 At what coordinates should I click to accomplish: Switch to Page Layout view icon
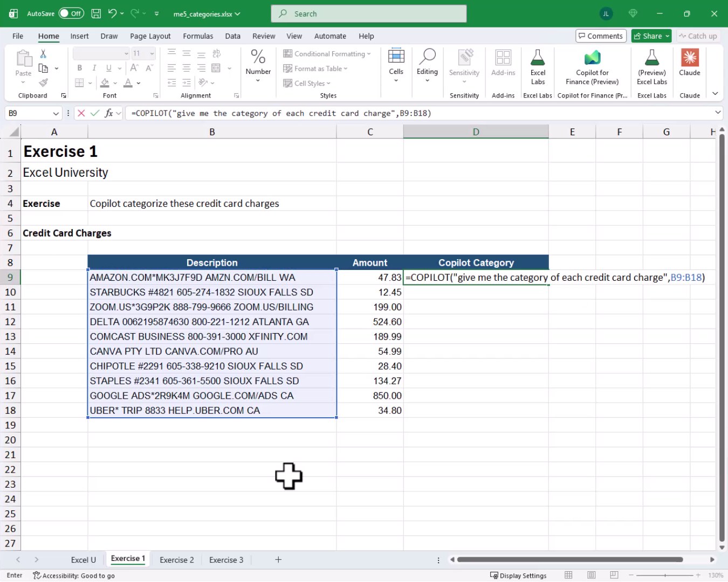pos(592,576)
